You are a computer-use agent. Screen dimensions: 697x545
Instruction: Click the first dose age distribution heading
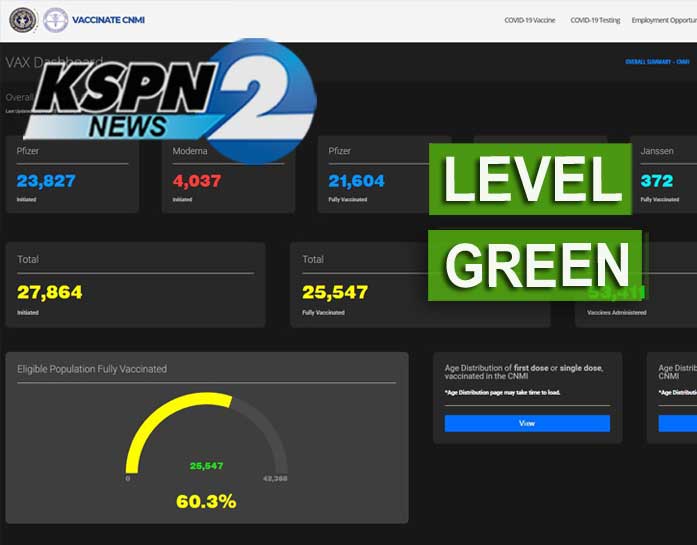click(524, 372)
